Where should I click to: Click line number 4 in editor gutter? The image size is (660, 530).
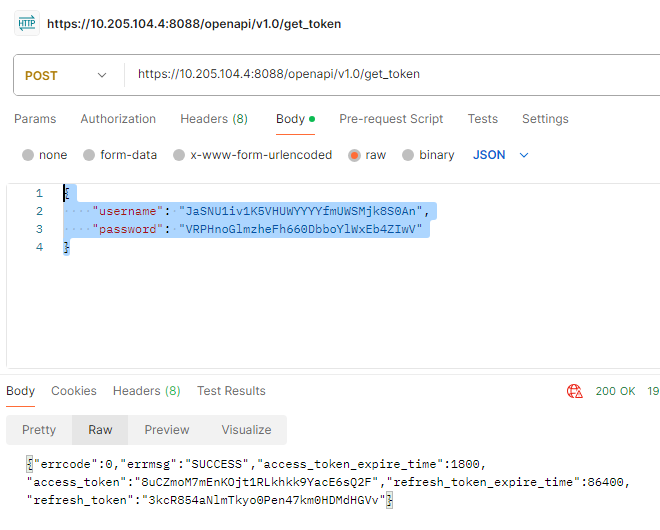(x=39, y=247)
